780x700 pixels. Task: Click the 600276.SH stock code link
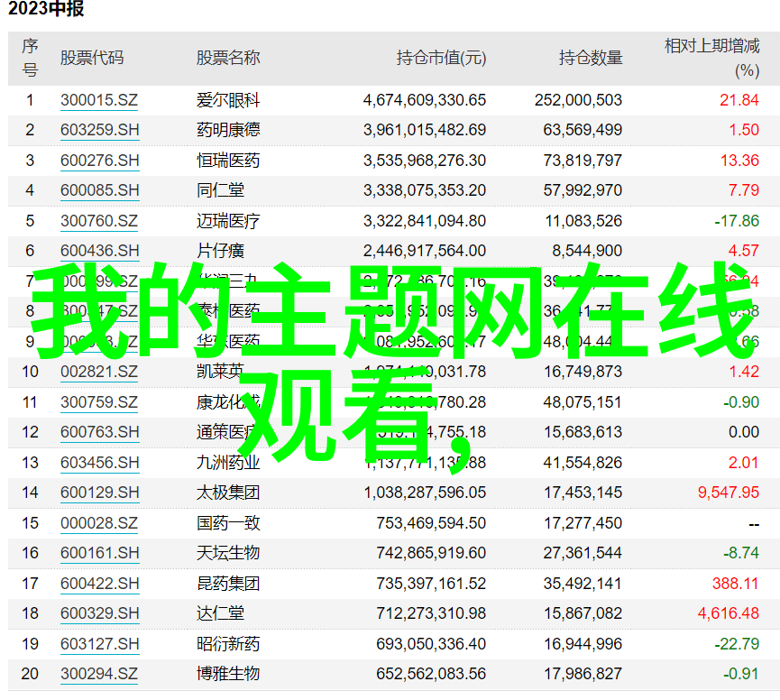pyautogui.click(x=99, y=161)
